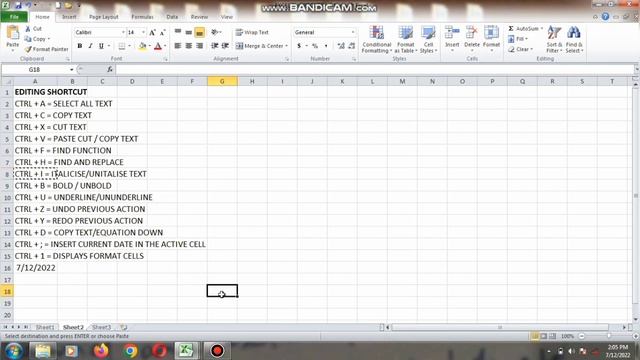Select cell containing 7/12/2022
640x360 pixels.
coord(36,268)
